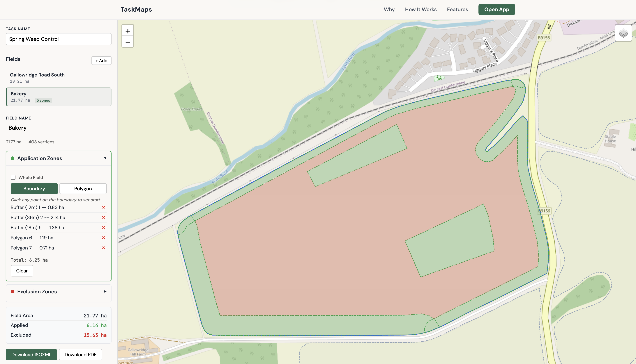This screenshot has height=364, width=636.
Task: Switch to Polygon drawing mode
Action: (83, 188)
